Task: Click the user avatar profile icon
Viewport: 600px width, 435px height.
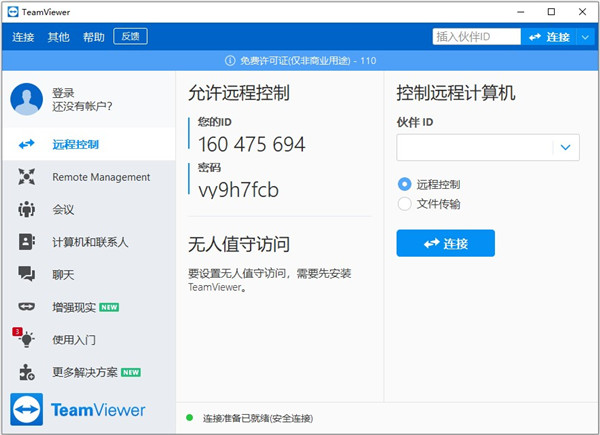Action: (x=26, y=99)
